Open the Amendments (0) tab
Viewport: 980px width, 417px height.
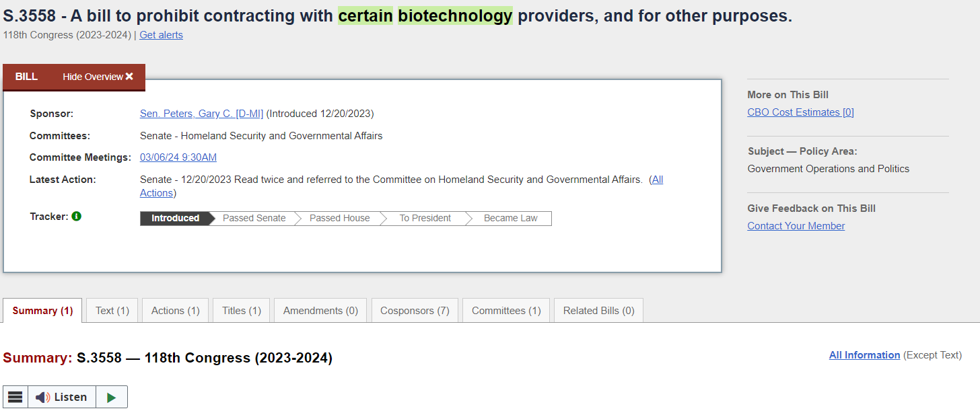(320, 311)
